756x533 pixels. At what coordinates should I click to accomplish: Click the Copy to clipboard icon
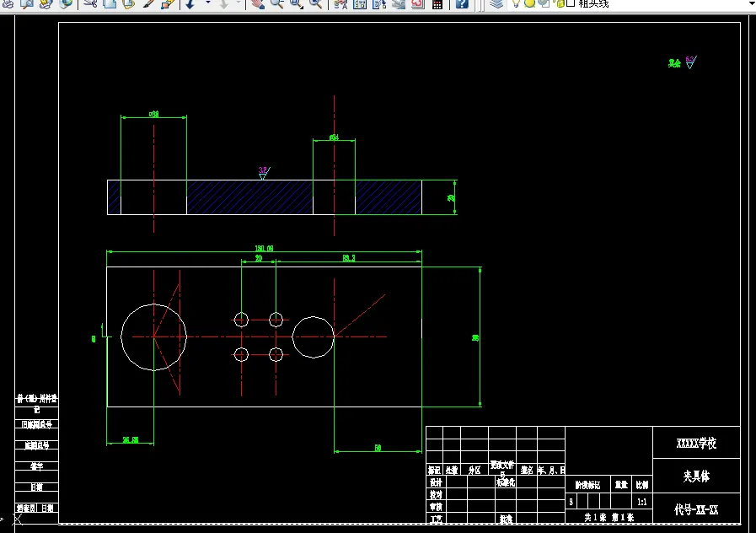click(110, 4)
